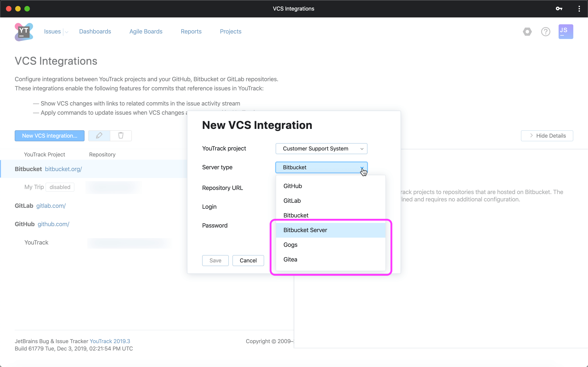
Task: Click the trash delete integration icon
Action: point(121,135)
